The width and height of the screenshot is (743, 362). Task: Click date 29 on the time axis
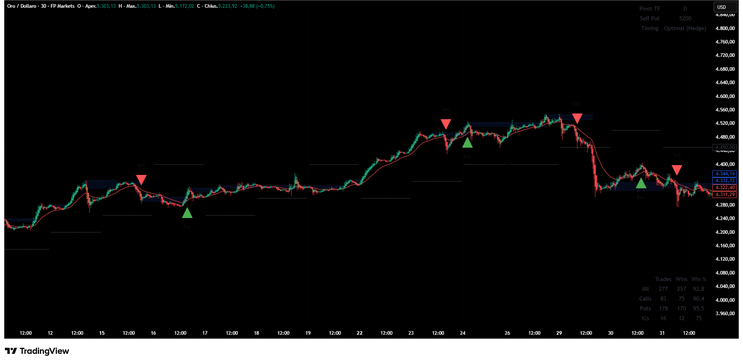pos(559,333)
